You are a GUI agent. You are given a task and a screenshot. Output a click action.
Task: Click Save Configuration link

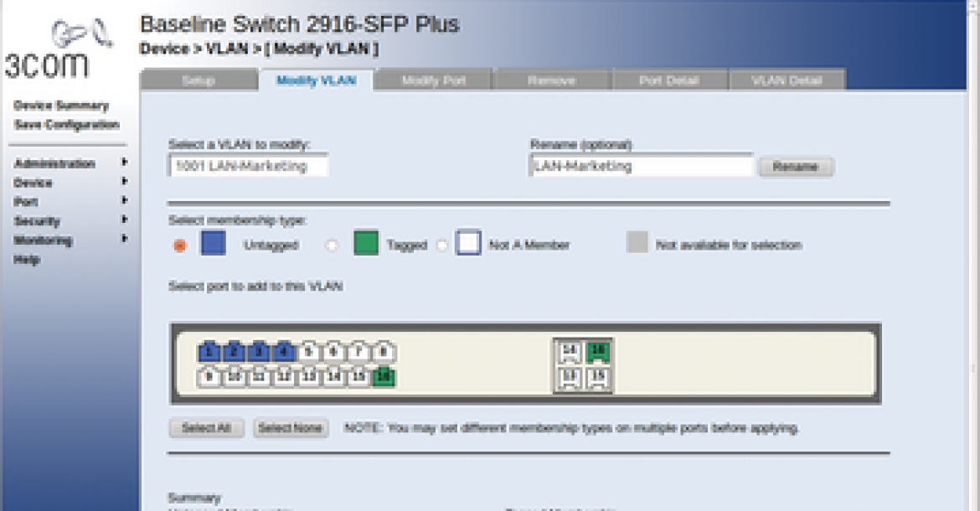coord(67,125)
